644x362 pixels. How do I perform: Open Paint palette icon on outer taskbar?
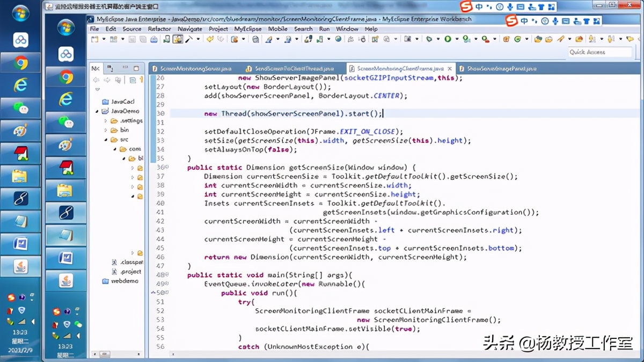[21, 131]
